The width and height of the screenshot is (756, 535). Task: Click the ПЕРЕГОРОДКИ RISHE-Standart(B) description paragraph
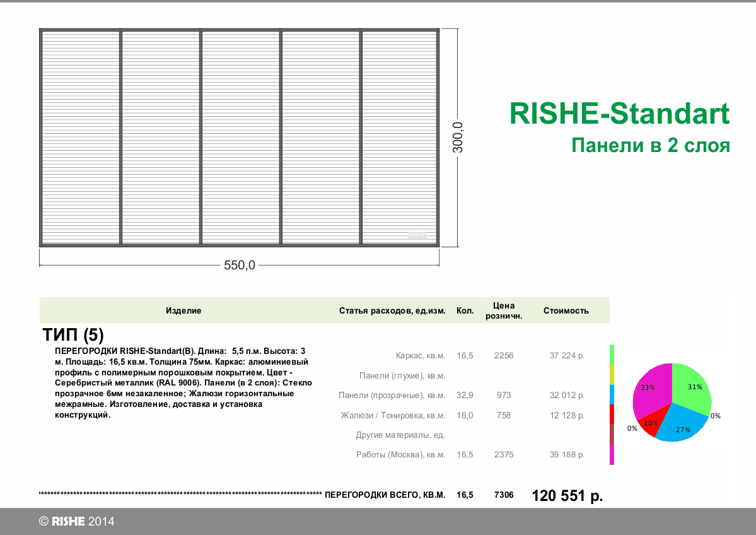point(183,382)
